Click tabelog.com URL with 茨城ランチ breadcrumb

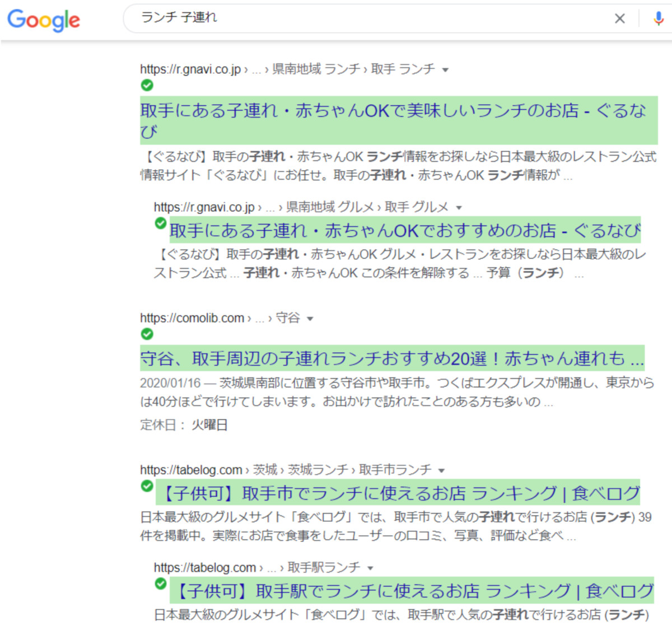[191, 470]
